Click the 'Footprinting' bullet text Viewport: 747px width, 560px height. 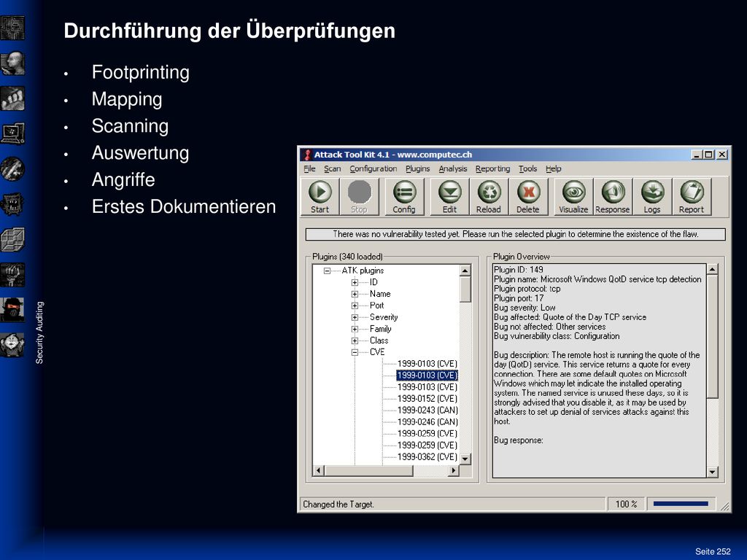tap(141, 72)
